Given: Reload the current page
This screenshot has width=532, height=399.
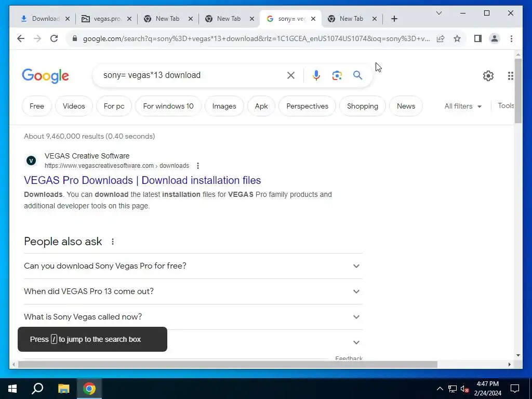Looking at the screenshot, I should tap(54, 38).
